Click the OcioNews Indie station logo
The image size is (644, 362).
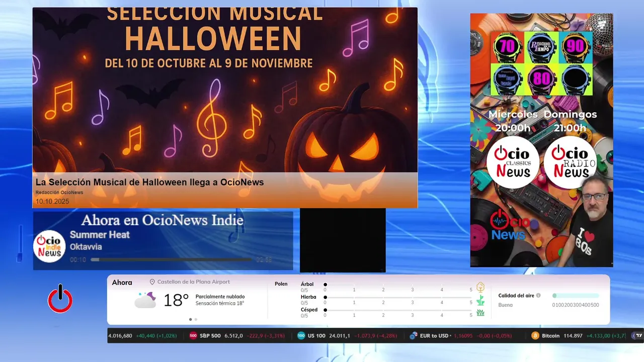[50, 246]
